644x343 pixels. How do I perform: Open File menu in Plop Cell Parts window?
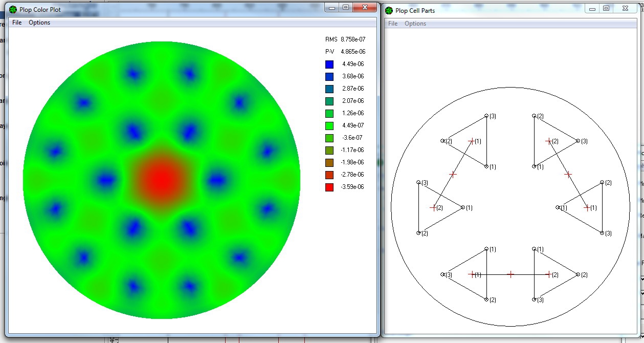(393, 24)
